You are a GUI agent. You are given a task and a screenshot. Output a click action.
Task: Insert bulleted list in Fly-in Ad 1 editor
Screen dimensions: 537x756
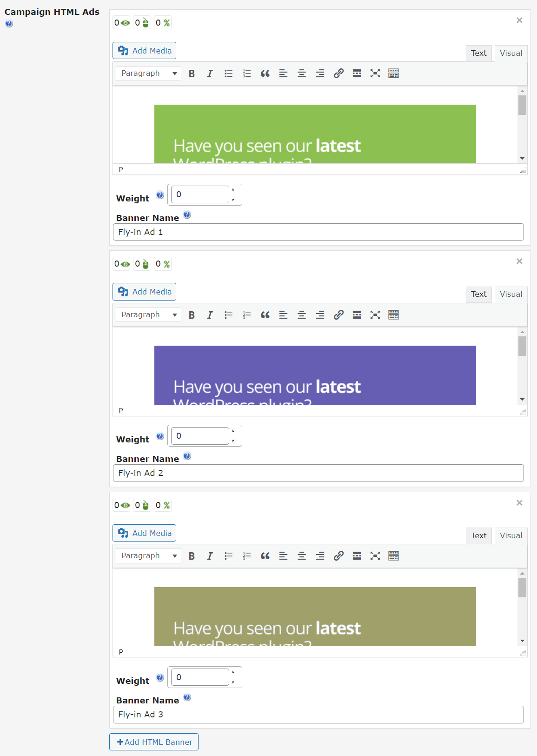pyautogui.click(x=228, y=74)
